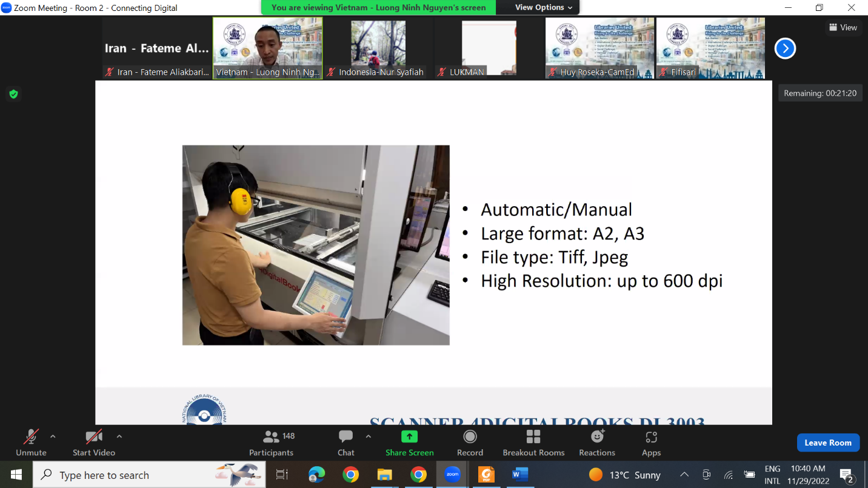Open the Zoom Apps icon

(x=651, y=437)
